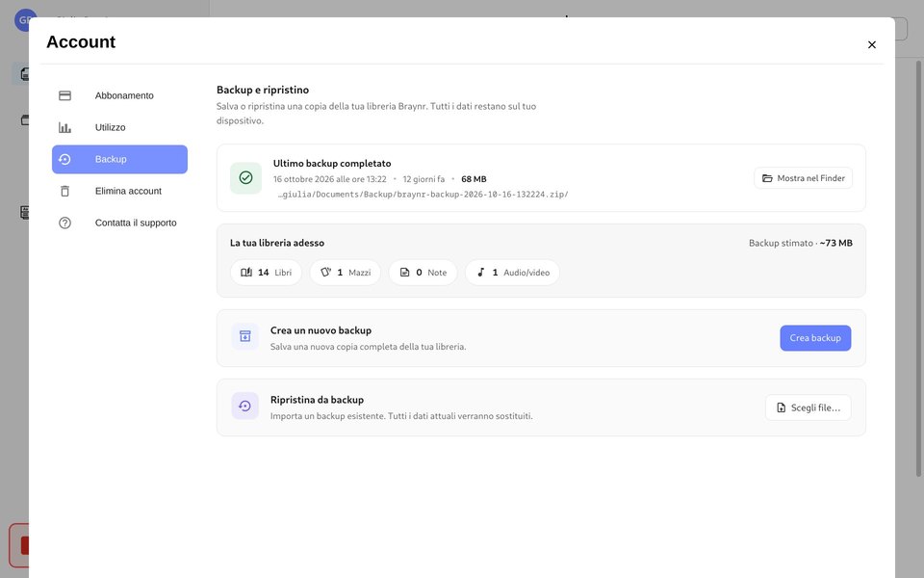This screenshot has width=924, height=578.
Task: Click the '12 giorni fa' text
Action: point(423,179)
